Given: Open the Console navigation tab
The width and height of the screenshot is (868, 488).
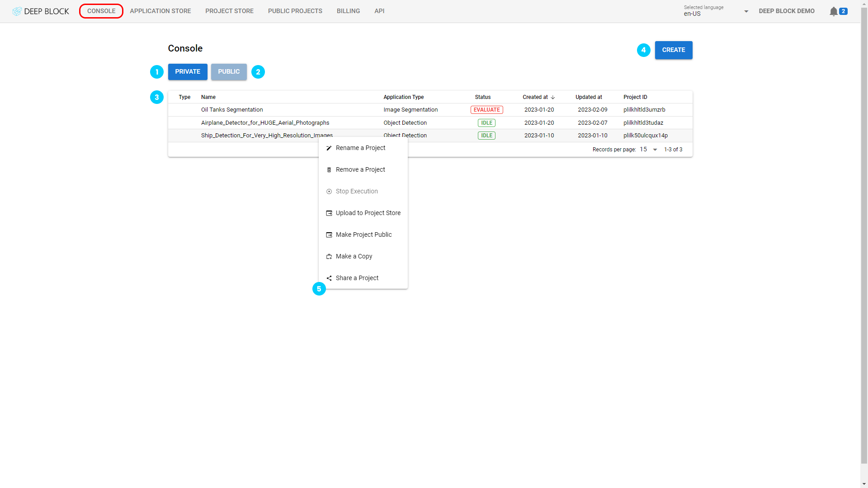Looking at the screenshot, I should point(101,11).
